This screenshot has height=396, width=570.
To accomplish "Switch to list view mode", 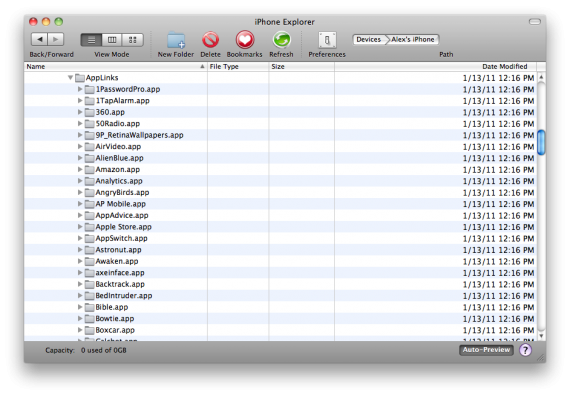I will pyautogui.click(x=91, y=40).
